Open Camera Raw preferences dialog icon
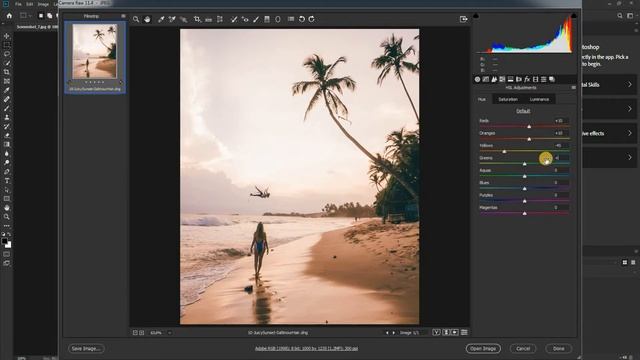Screen dimensions: 640x360 [x=291, y=19]
